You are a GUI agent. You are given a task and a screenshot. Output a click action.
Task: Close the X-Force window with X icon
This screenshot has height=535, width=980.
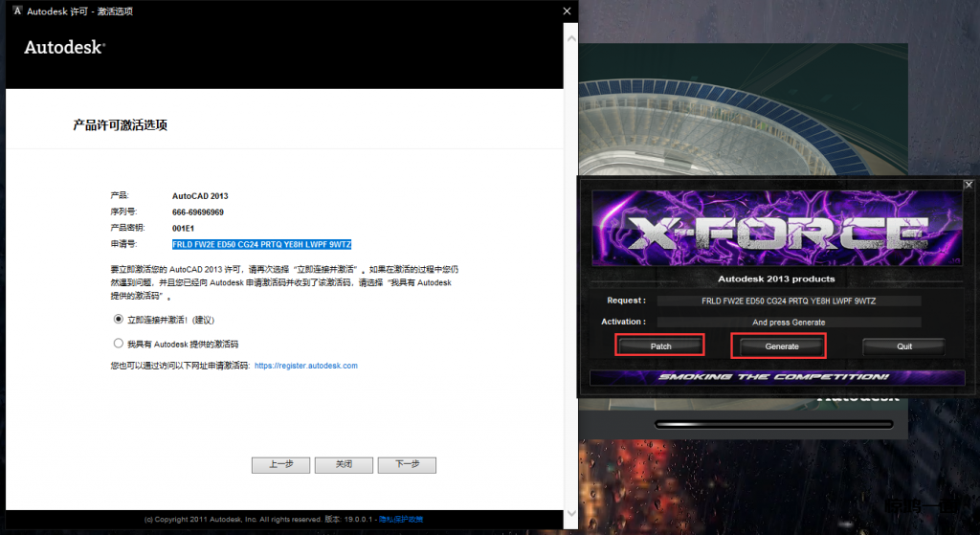coord(968,184)
